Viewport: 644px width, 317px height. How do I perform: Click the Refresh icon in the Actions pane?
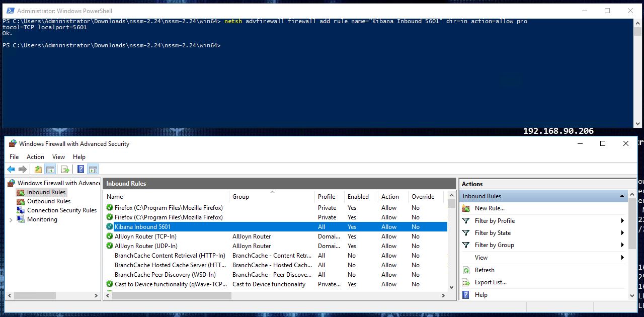point(466,270)
